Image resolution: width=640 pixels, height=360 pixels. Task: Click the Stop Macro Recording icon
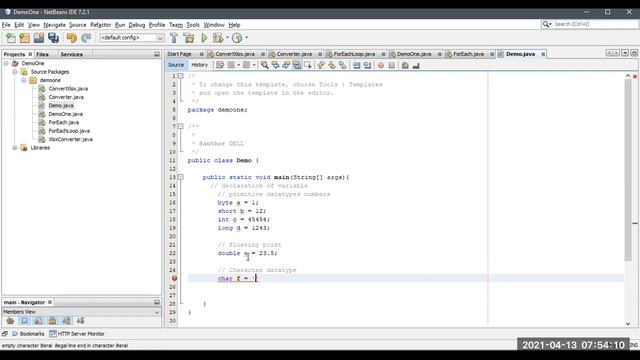pyautogui.click(x=392, y=65)
